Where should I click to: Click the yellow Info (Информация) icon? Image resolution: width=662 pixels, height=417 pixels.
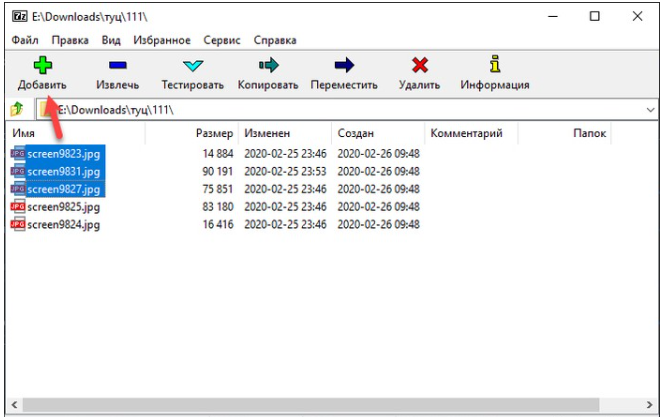click(494, 66)
